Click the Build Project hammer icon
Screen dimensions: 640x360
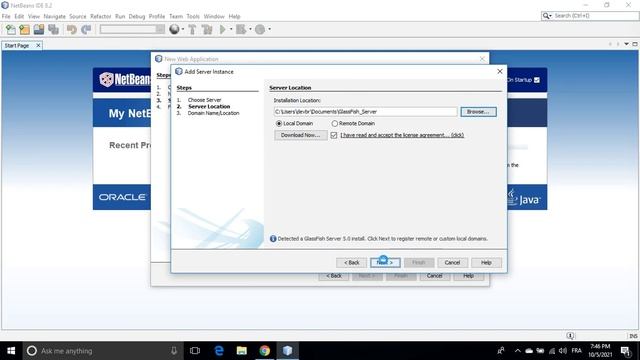[x=192, y=29]
